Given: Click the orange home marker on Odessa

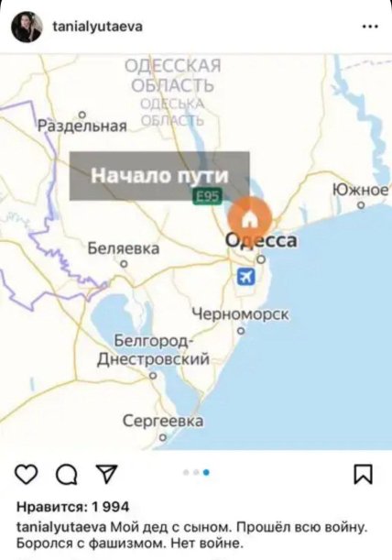Looking at the screenshot, I should [250, 218].
